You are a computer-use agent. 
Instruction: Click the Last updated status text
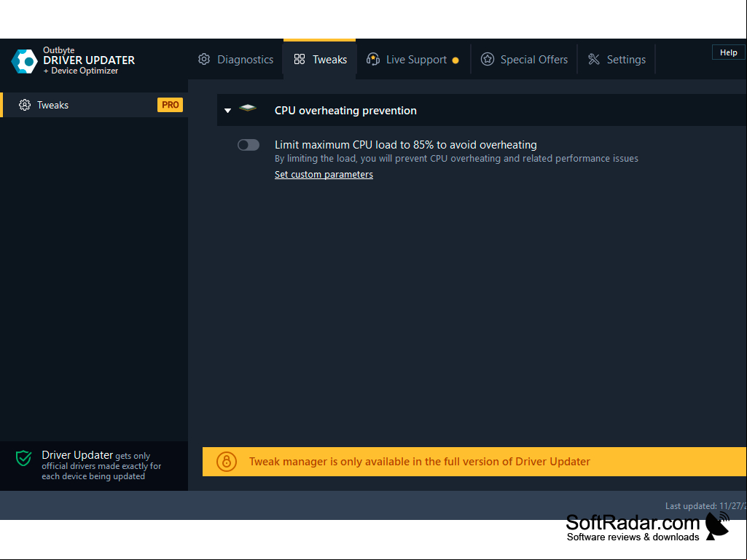pyautogui.click(x=706, y=506)
